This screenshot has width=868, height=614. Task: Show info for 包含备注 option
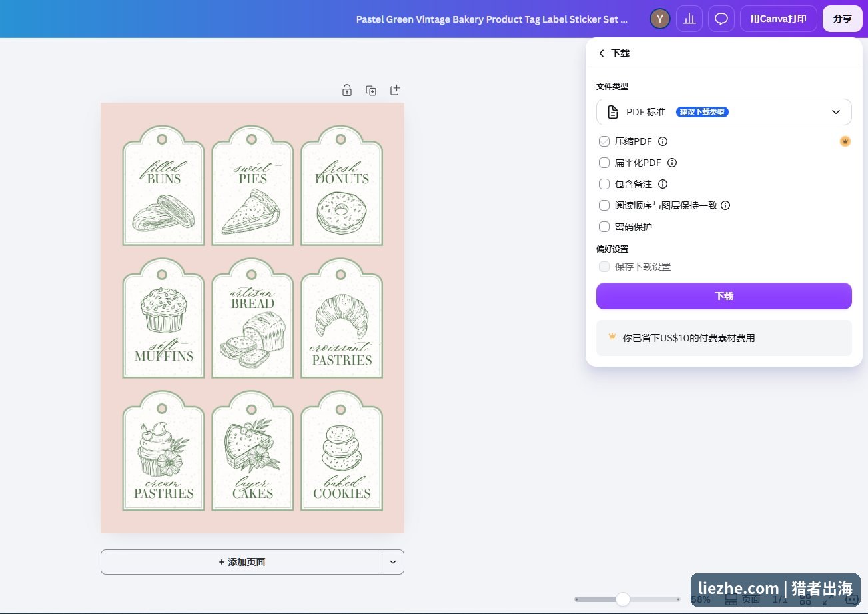[663, 184]
